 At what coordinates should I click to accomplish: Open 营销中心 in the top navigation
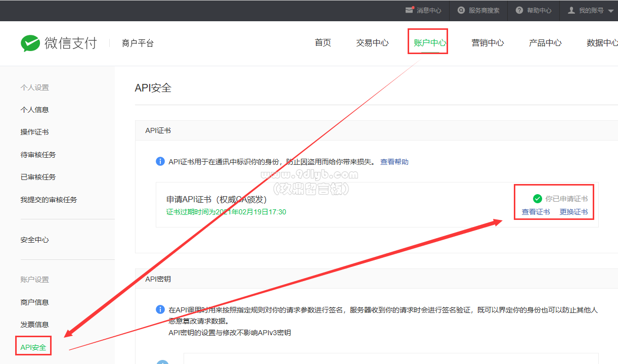488,42
